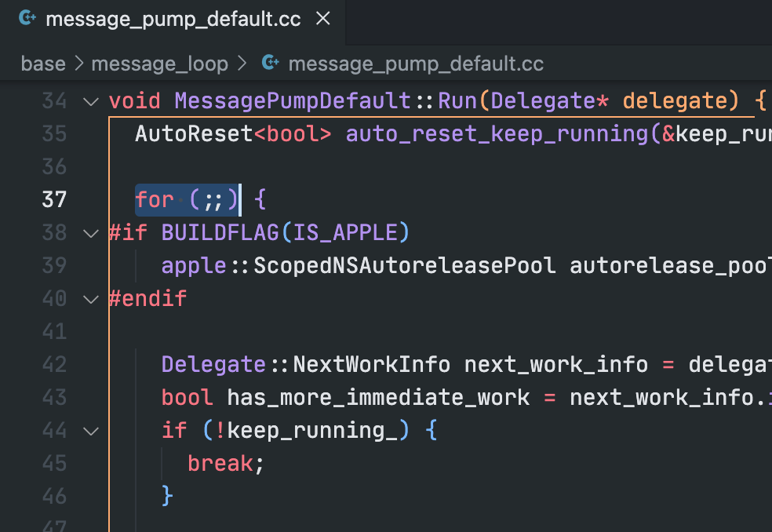Click the #endif directive on line 40
772x532 pixels.
147,299
